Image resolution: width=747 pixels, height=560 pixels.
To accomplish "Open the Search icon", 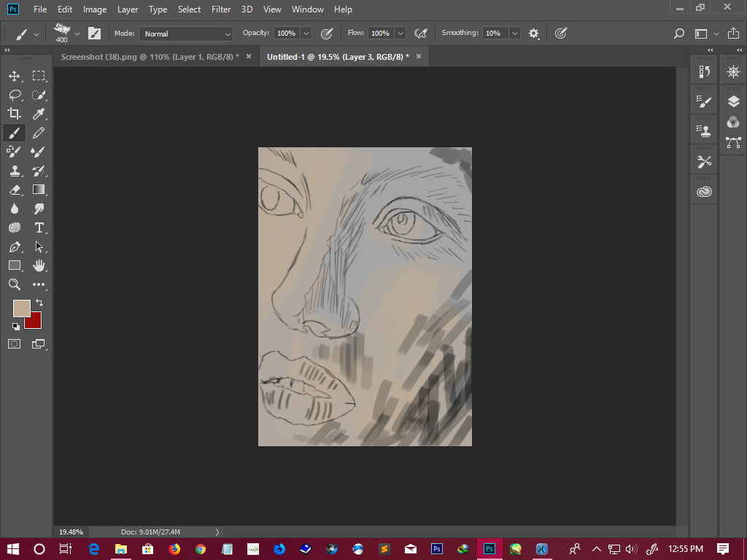I will point(679,34).
